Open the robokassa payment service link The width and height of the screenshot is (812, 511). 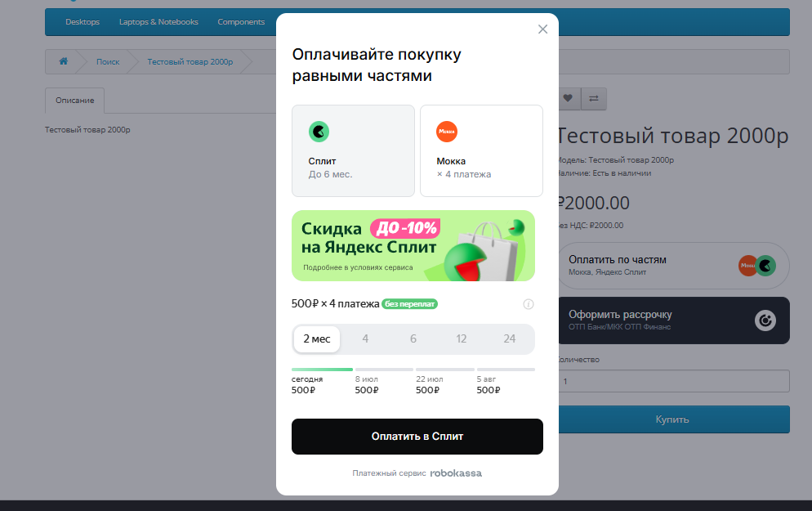pos(456,473)
